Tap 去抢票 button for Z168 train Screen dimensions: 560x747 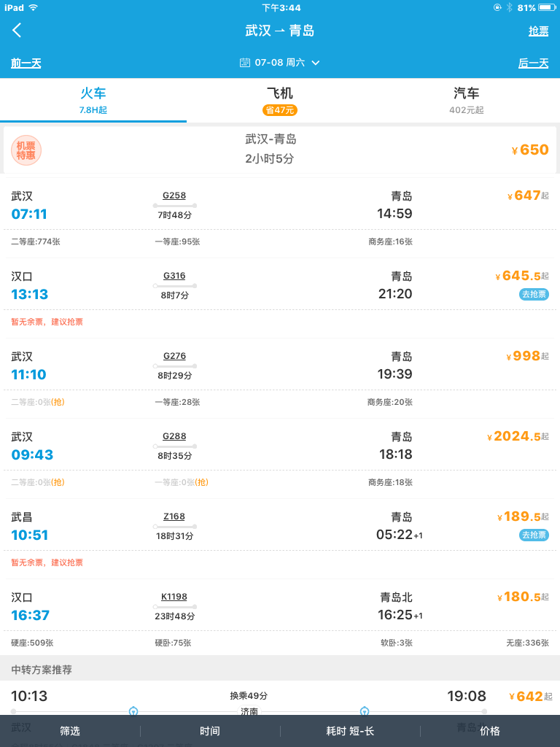tap(534, 535)
